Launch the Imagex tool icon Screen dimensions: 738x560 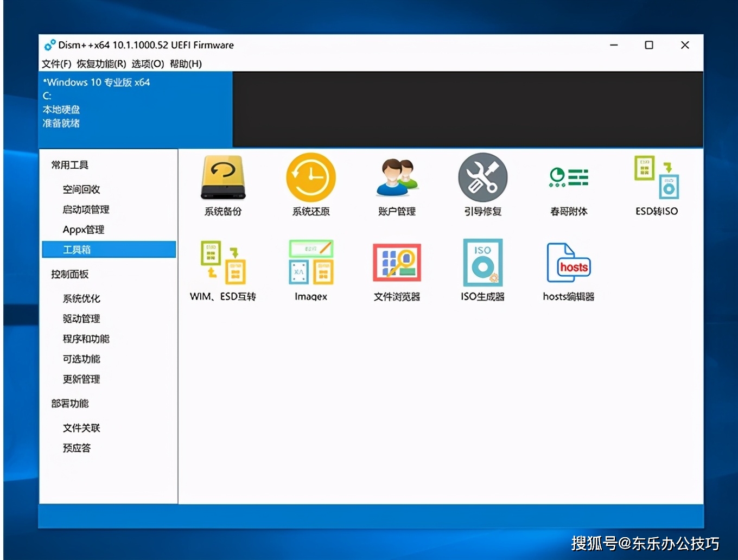(x=311, y=263)
